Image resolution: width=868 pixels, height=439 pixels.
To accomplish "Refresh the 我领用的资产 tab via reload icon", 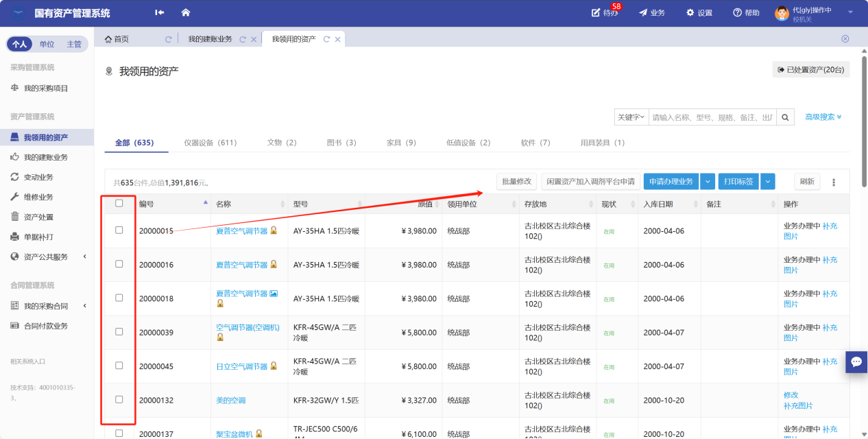I will click(x=327, y=39).
